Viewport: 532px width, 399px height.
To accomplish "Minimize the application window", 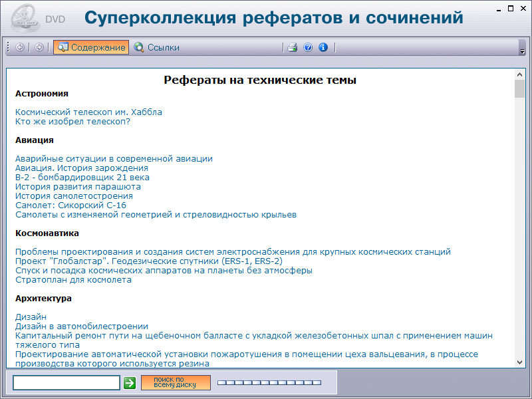I will tap(498, 9).
